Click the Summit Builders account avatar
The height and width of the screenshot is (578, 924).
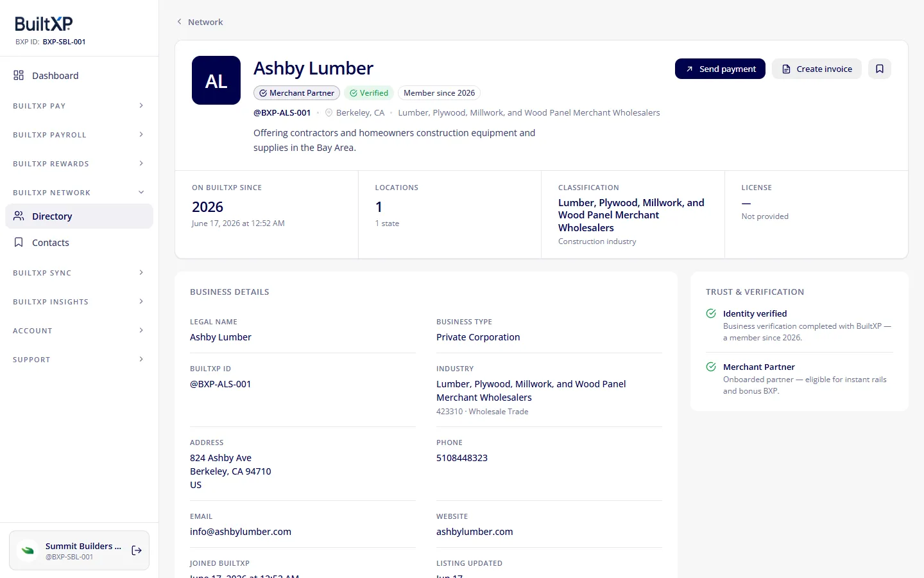tap(28, 550)
